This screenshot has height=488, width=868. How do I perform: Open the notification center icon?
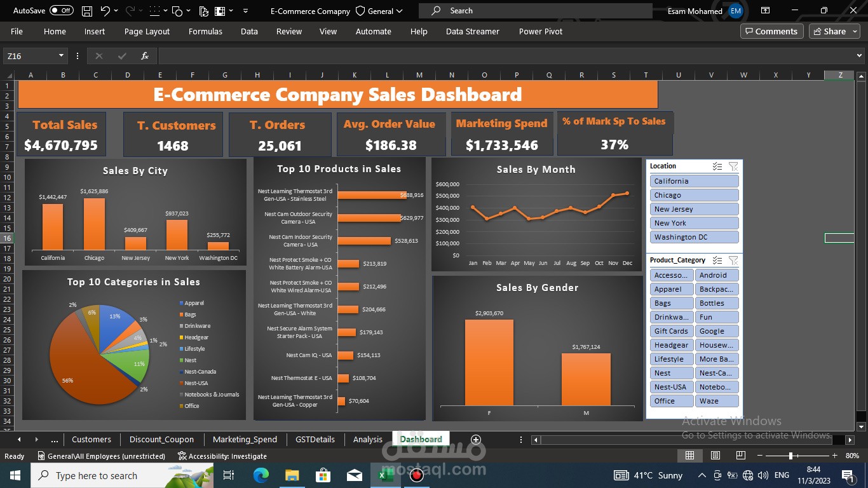(848, 475)
